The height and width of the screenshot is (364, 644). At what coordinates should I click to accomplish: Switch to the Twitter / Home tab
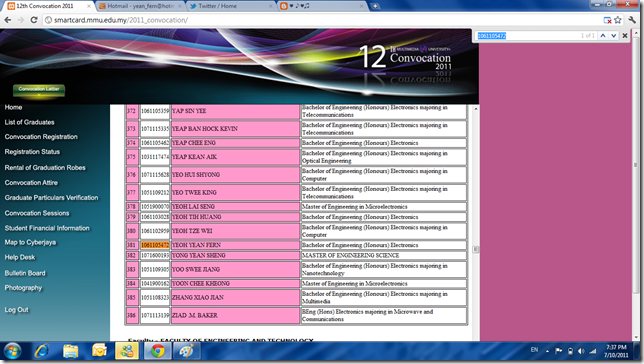pyautogui.click(x=231, y=6)
